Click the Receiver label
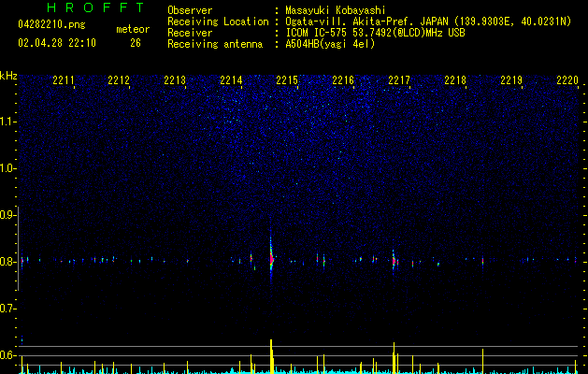Image resolution: width=588 pixels, height=374 pixels. point(190,33)
